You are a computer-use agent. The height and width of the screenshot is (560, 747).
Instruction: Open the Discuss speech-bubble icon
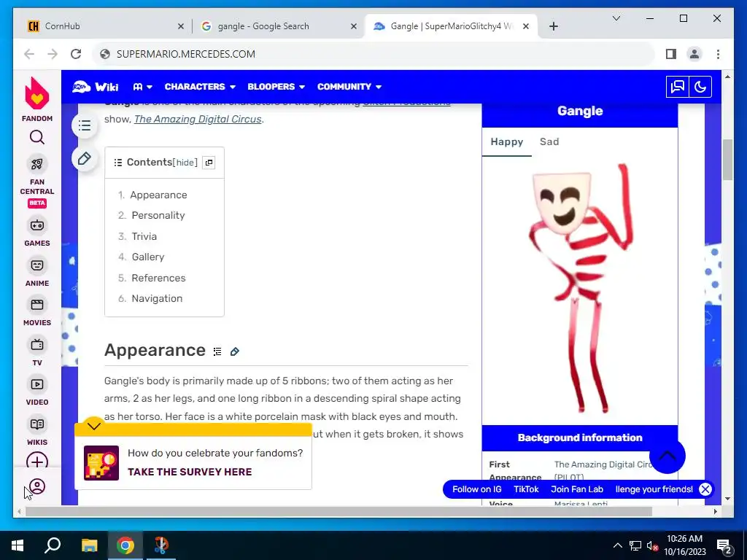click(677, 87)
